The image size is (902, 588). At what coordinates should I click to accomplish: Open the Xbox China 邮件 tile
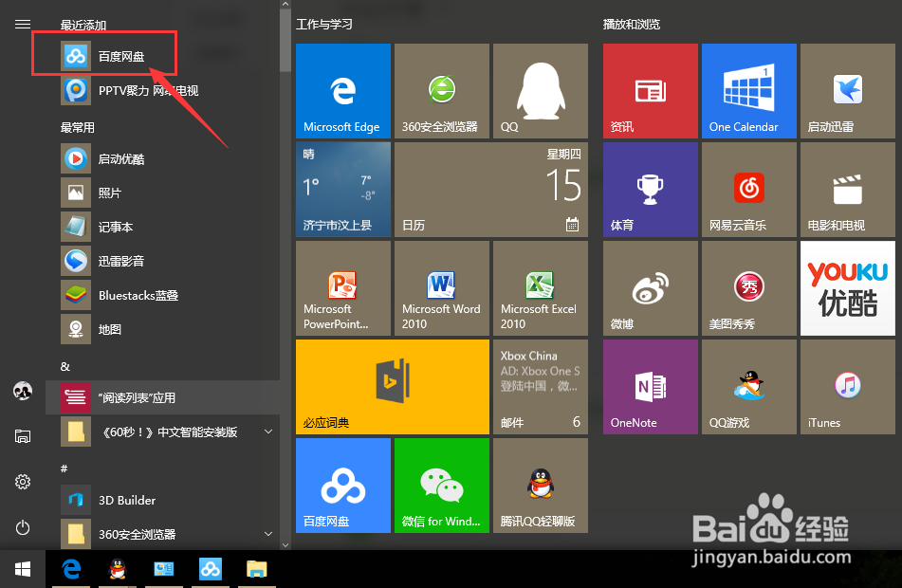coord(541,387)
